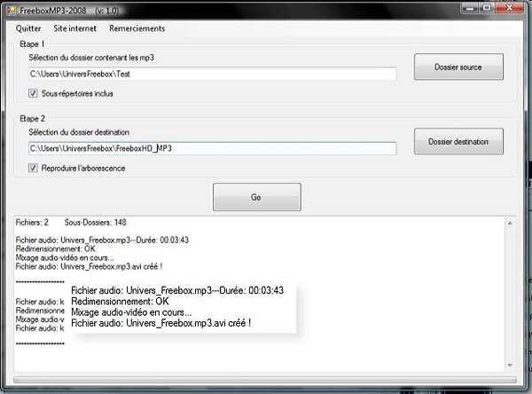Click the enlarged 'Redimensionnement: OK' callout line
The image size is (532, 394).
(120, 302)
